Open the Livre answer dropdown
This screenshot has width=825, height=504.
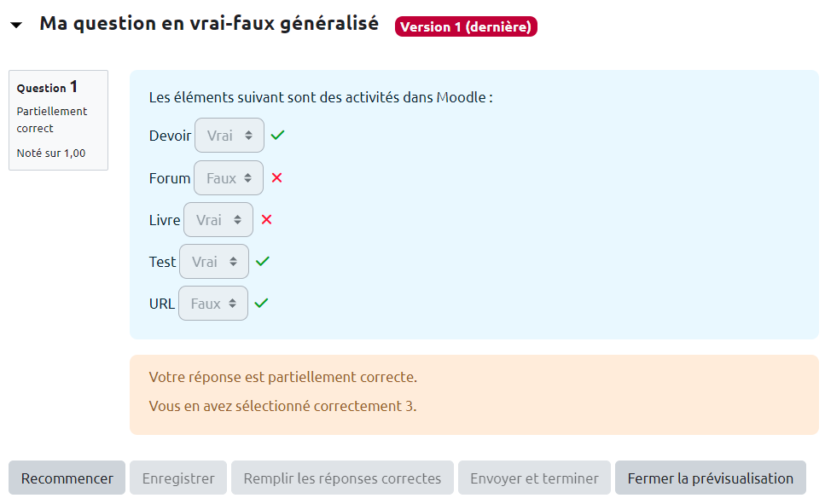(218, 220)
